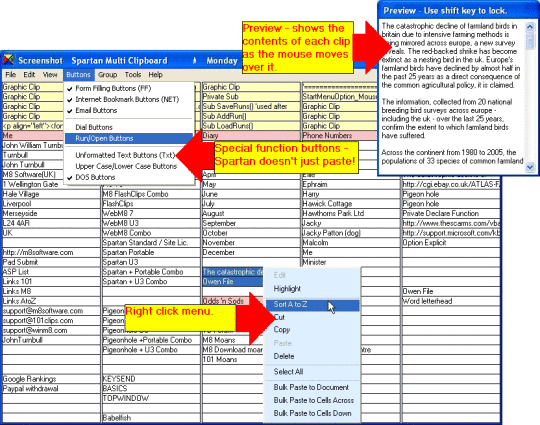Choose Bulk Paste to Cells Down
Screen dimensions: 540x425
312,414
